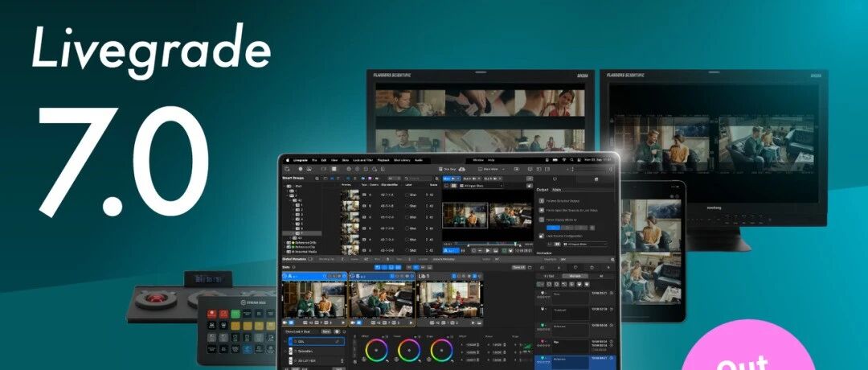Select the Out B tab above the viewer
868x370 pixels.
point(492,179)
